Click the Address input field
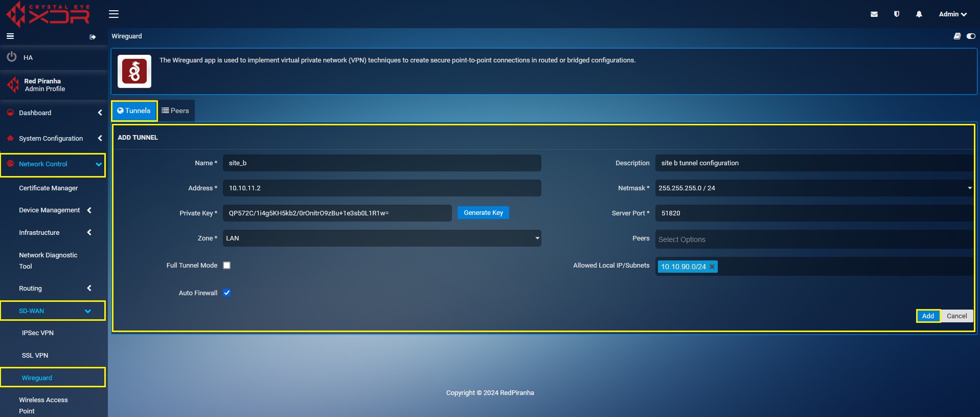 (382, 188)
